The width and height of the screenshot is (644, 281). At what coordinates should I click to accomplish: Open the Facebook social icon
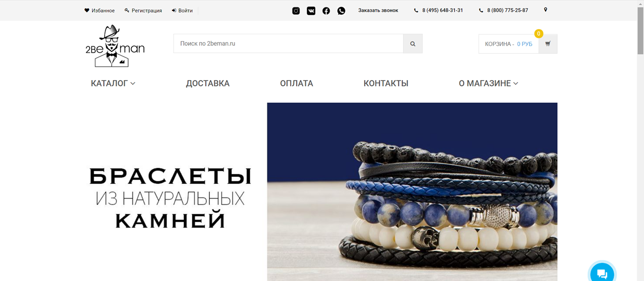point(326,11)
